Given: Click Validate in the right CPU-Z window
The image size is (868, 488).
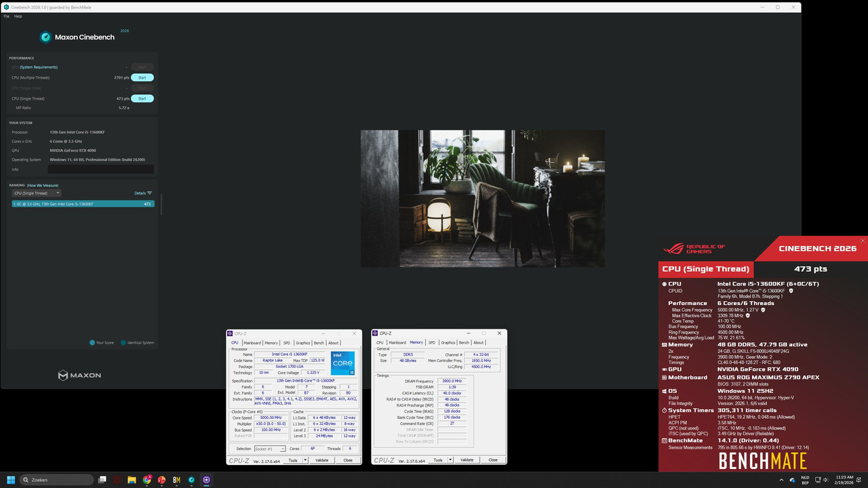Looking at the screenshot, I should coord(467,460).
